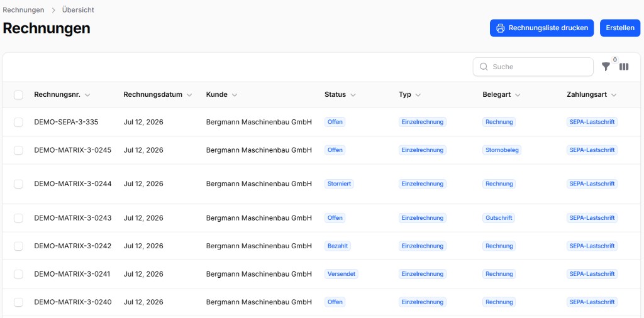Viewport: 644px width, 318px height.
Task: Click the Bezahlt status badge
Action: [338, 246]
